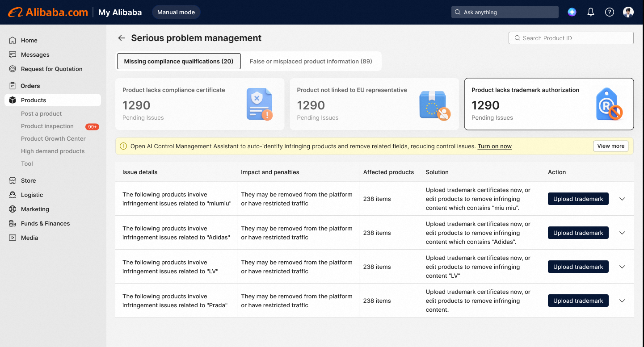Select the Product lacks compliance certificate card
Viewport: 644px width, 347px height.
[200, 104]
